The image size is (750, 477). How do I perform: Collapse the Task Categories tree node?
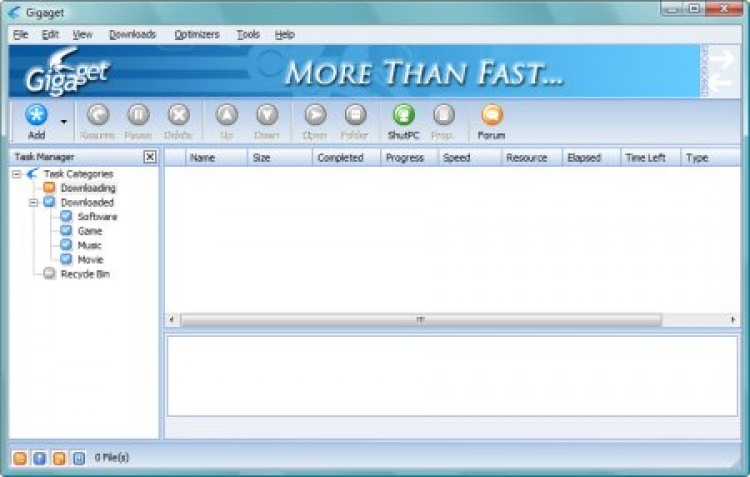pos(17,174)
